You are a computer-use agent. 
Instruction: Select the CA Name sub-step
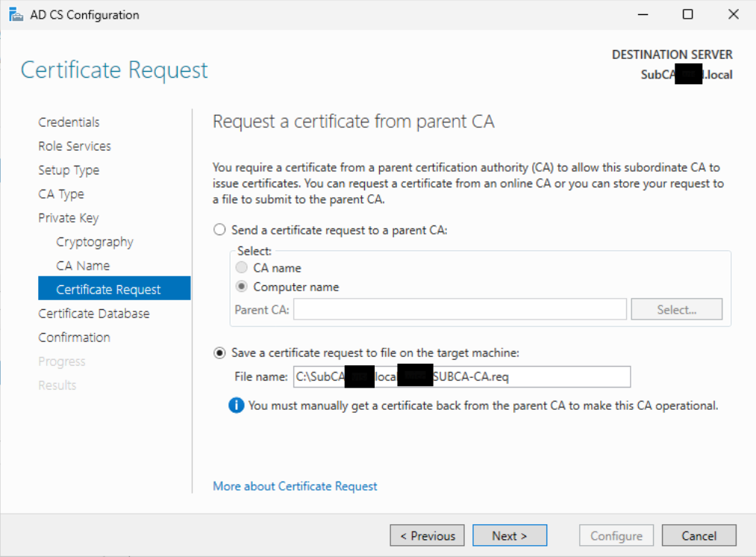click(x=83, y=266)
